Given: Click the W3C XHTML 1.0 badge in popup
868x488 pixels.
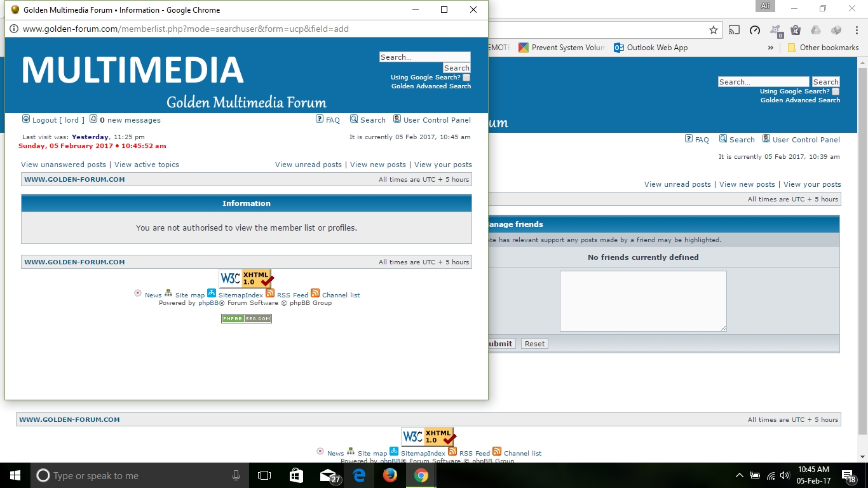Looking at the screenshot, I should (247, 278).
